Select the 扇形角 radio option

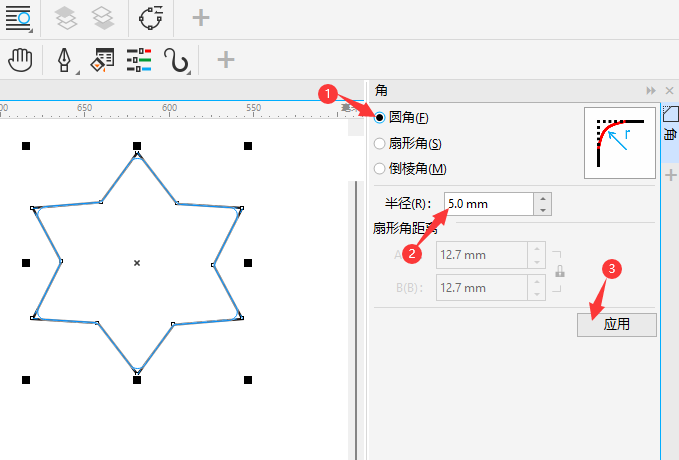click(x=379, y=143)
